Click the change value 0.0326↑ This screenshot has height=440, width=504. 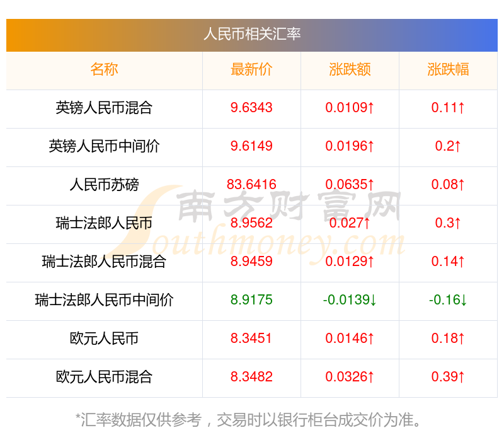tap(350, 377)
